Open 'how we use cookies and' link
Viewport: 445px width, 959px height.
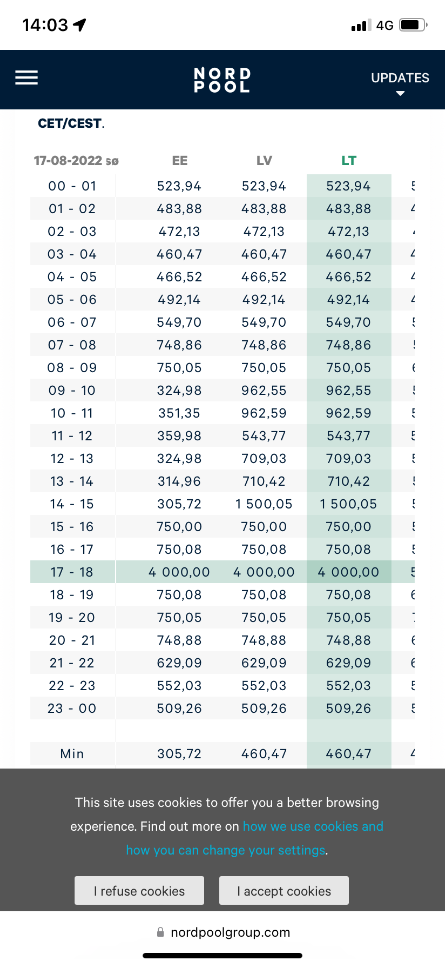(x=313, y=826)
